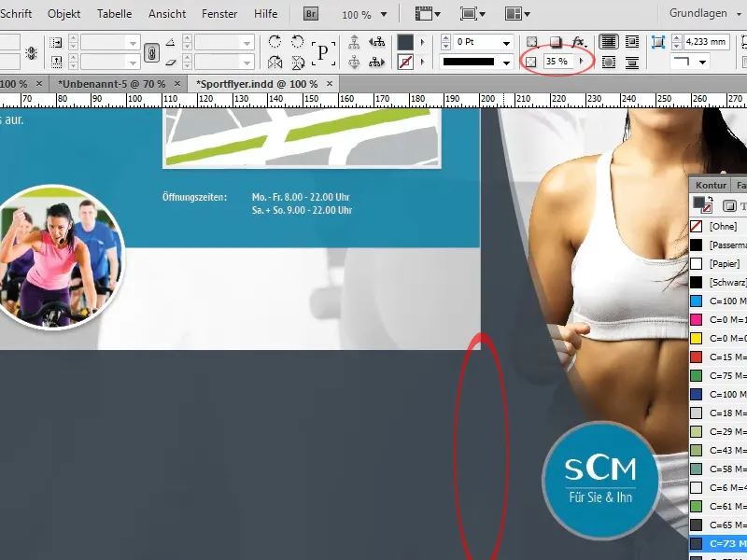This screenshot has height=560, width=747.
Task: Open the Fenster menu
Action: [x=219, y=14]
